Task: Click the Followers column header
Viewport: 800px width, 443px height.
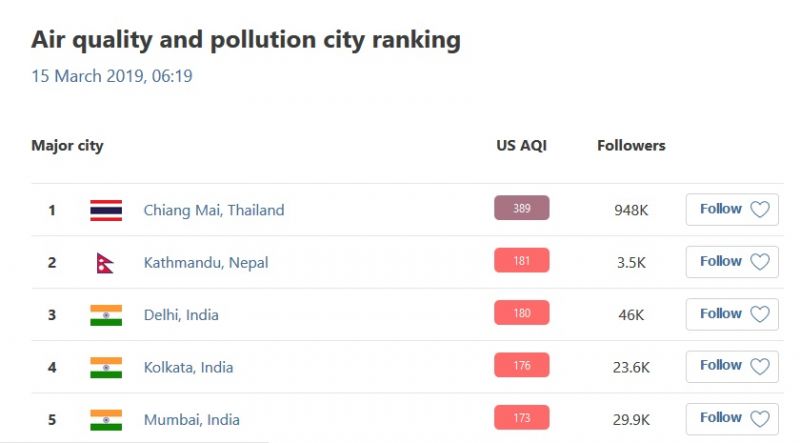Action: 631,146
